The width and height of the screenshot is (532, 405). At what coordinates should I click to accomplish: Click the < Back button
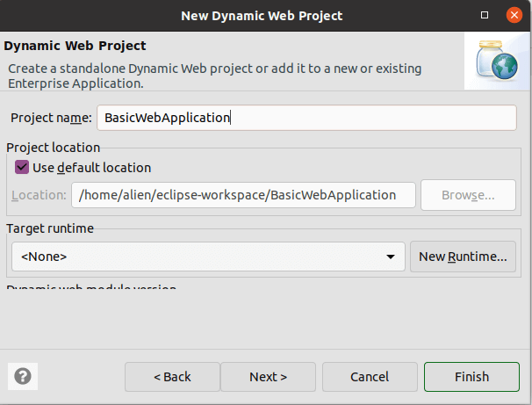(172, 377)
